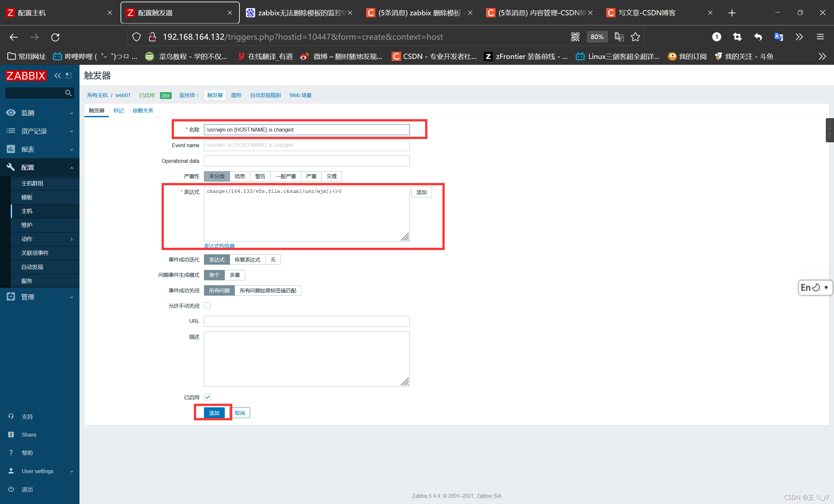Image resolution: width=834 pixels, height=504 pixels.
Task: Click the sidebar search magnifier icon
Action: tap(68, 93)
